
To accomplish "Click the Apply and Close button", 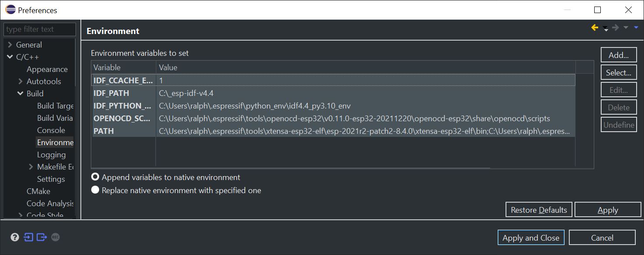I will coord(530,238).
